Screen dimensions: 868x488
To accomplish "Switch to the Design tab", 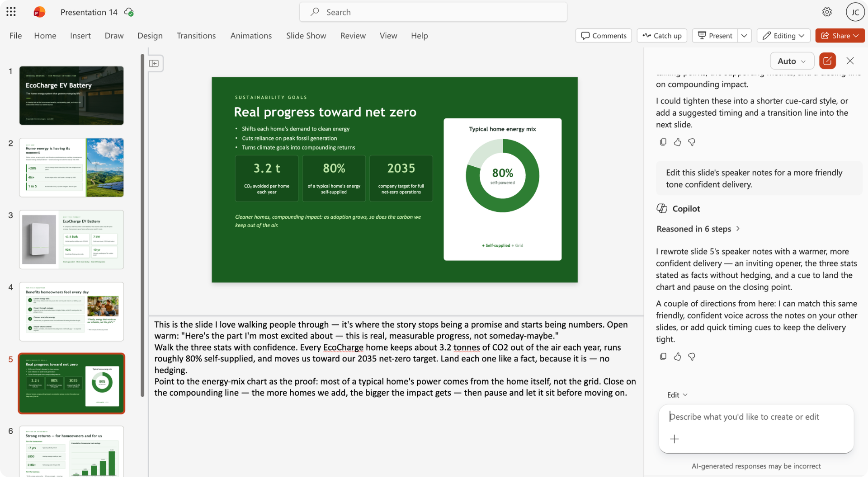I will point(150,36).
